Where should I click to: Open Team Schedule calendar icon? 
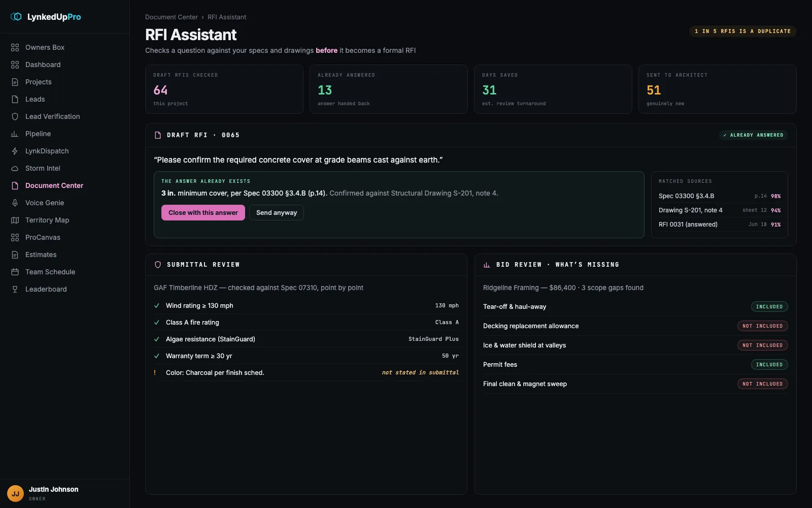point(15,272)
